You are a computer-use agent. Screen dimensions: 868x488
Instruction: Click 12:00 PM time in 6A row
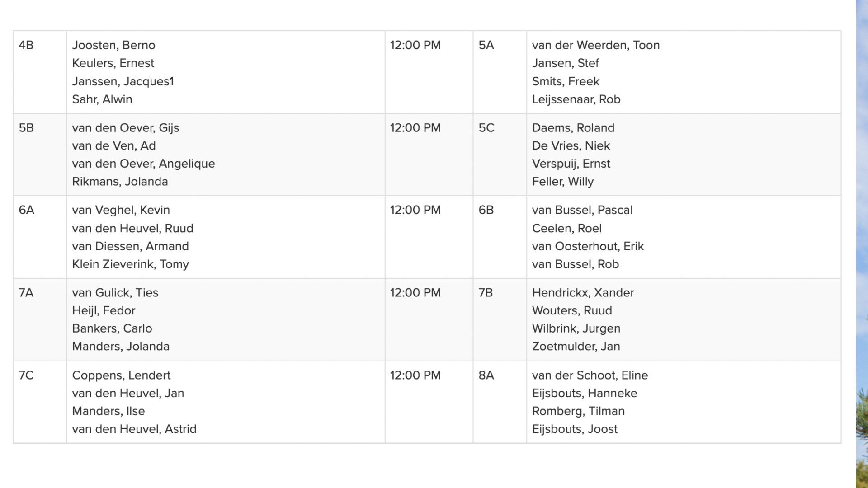(415, 210)
